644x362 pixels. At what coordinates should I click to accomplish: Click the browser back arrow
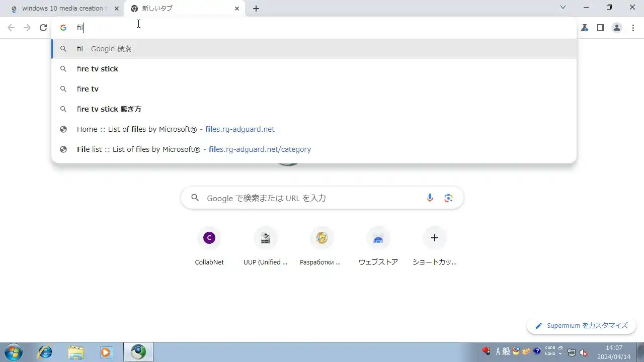(x=11, y=28)
